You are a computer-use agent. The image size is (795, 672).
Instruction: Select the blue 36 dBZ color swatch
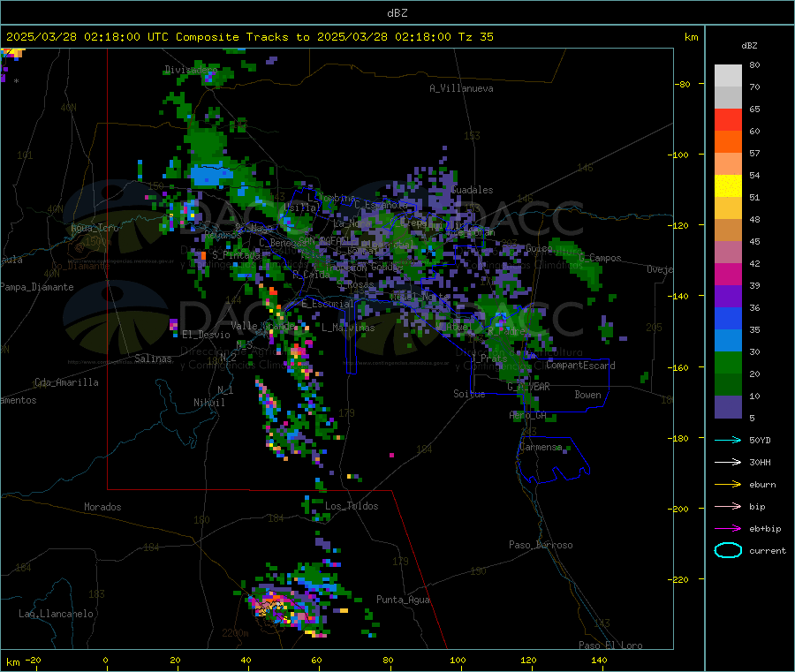click(x=728, y=318)
